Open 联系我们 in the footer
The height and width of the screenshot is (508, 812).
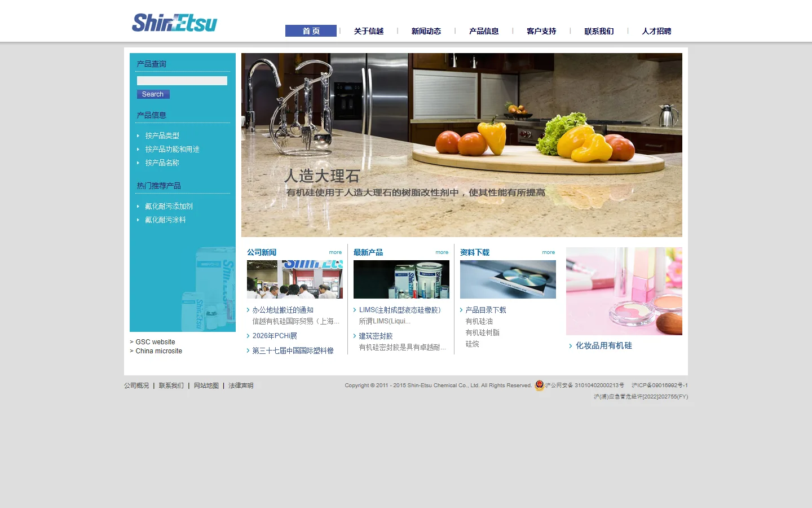pos(171,386)
